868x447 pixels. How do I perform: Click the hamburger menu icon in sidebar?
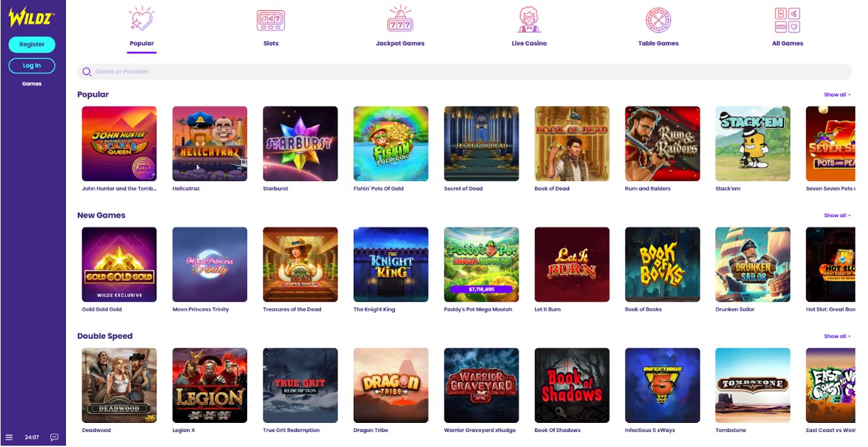coord(9,437)
